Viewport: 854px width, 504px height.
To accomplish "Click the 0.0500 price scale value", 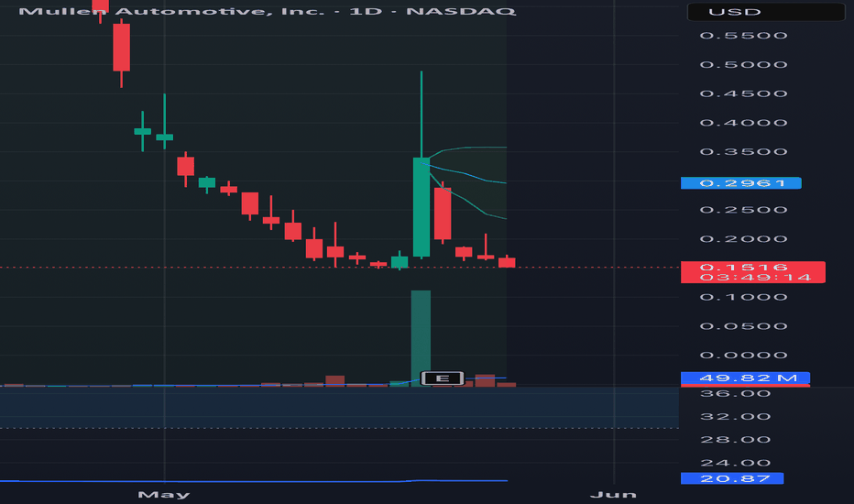I will [x=743, y=326].
